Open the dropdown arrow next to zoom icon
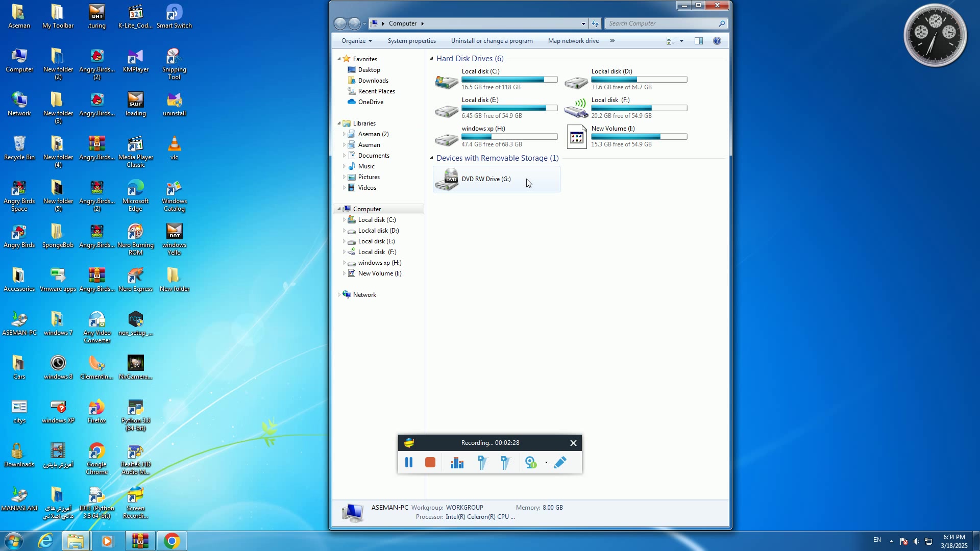This screenshot has height=551, width=980. (x=546, y=463)
